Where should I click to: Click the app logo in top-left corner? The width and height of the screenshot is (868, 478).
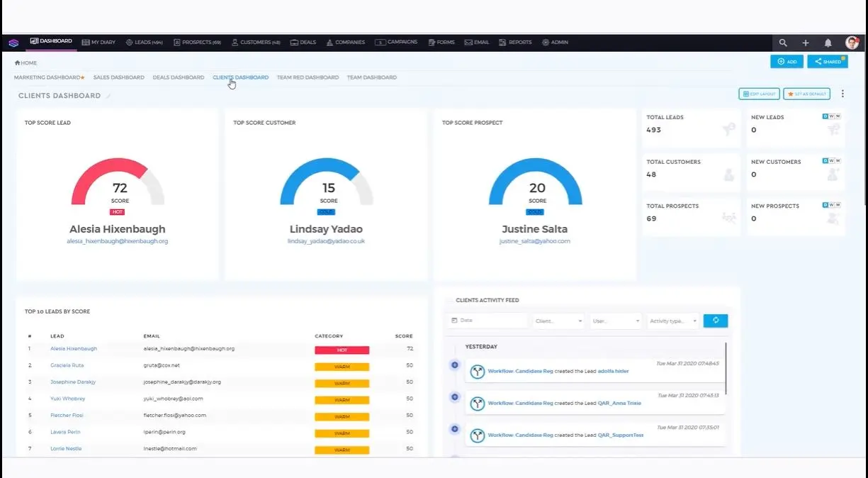tap(13, 43)
